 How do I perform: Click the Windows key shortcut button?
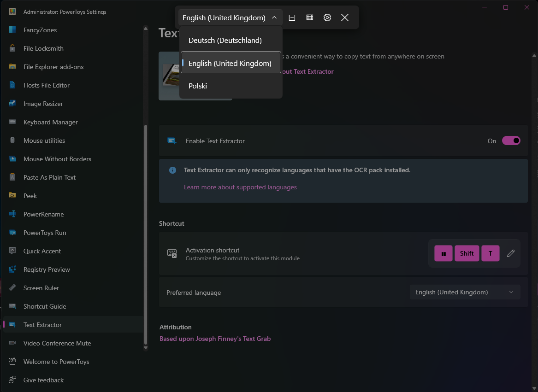443,253
